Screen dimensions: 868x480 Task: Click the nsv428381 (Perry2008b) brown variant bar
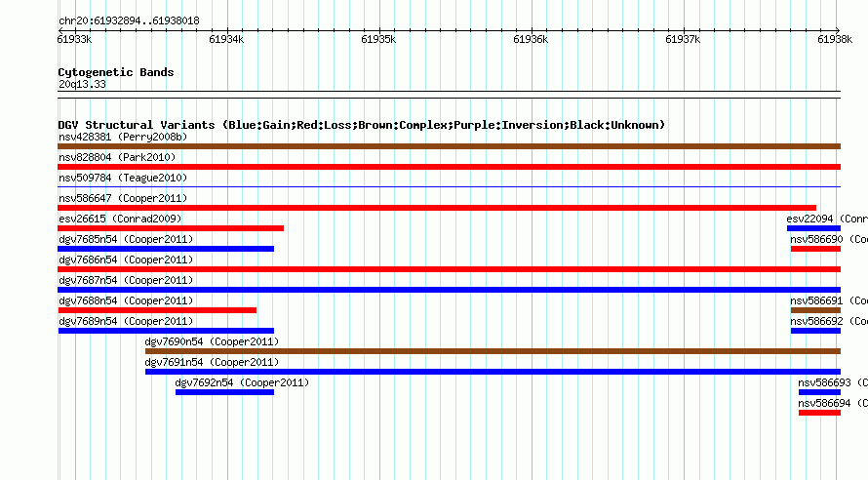click(449, 146)
